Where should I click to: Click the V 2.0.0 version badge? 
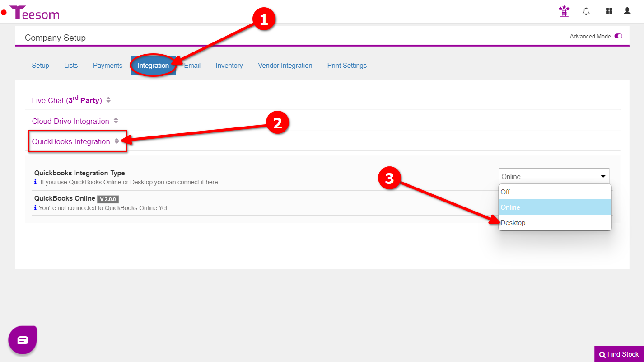coord(108,199)
